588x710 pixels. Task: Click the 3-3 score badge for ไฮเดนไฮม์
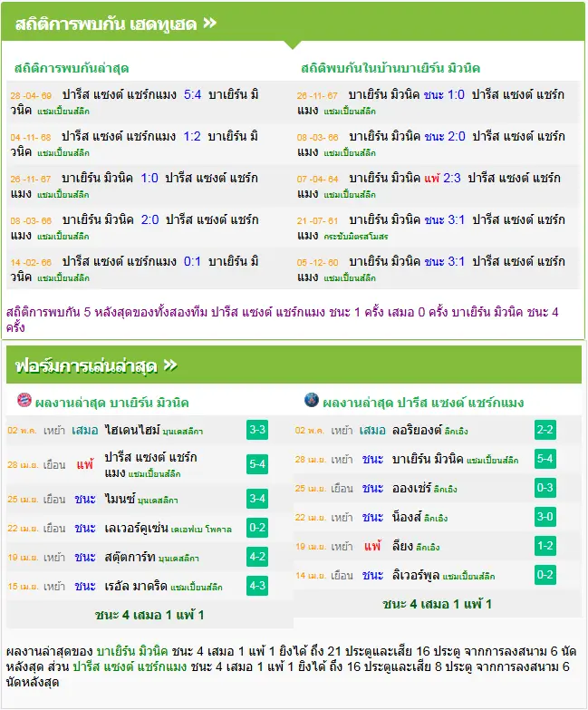tap(257, 429)
